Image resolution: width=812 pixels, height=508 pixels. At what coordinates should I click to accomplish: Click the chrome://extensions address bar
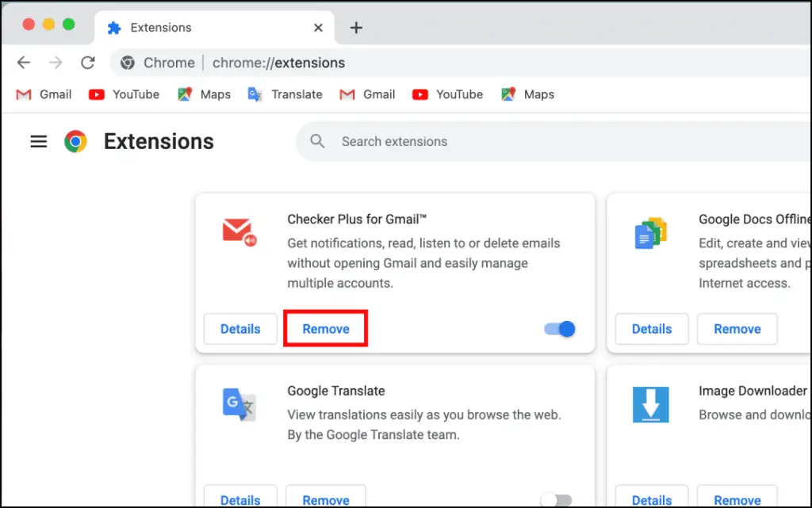461,63
